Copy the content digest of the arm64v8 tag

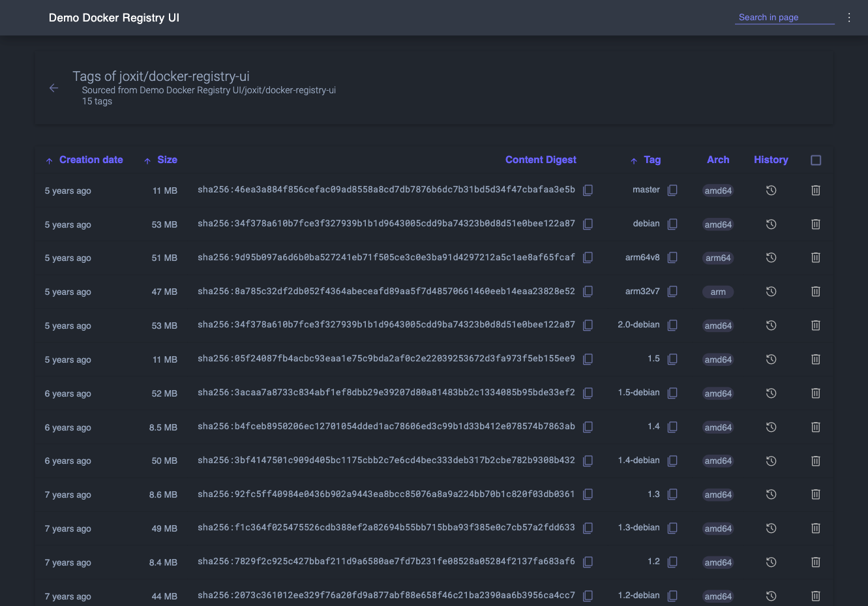click(x=588, y=258)
